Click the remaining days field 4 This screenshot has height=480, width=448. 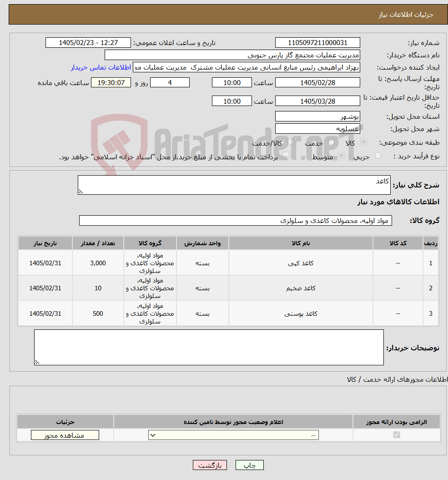coord(170,83)
